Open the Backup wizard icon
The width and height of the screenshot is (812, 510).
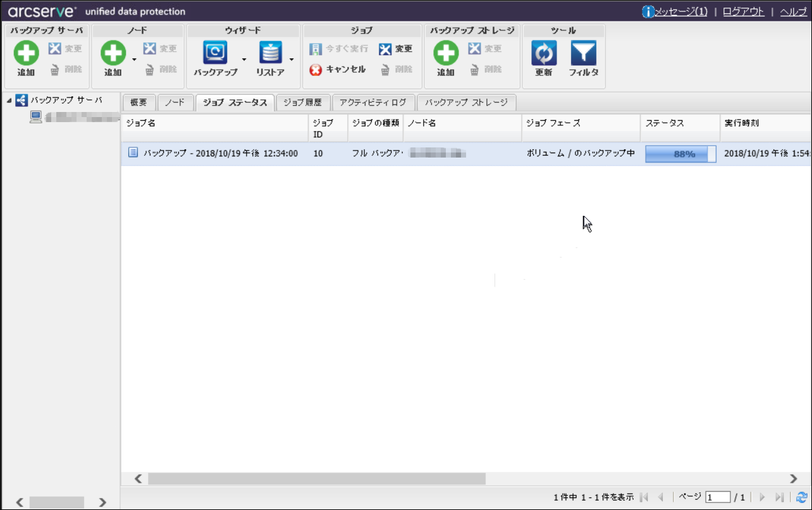(x=215, y=53)
